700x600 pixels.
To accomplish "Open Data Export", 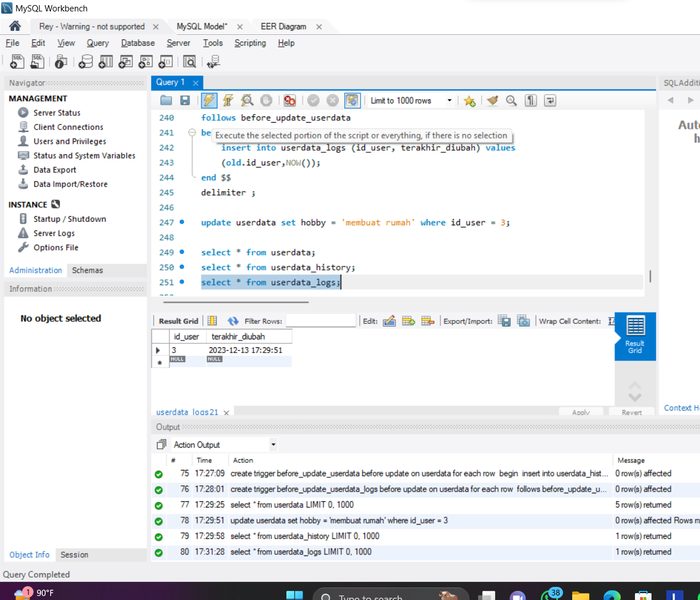I will click(55, 170).
